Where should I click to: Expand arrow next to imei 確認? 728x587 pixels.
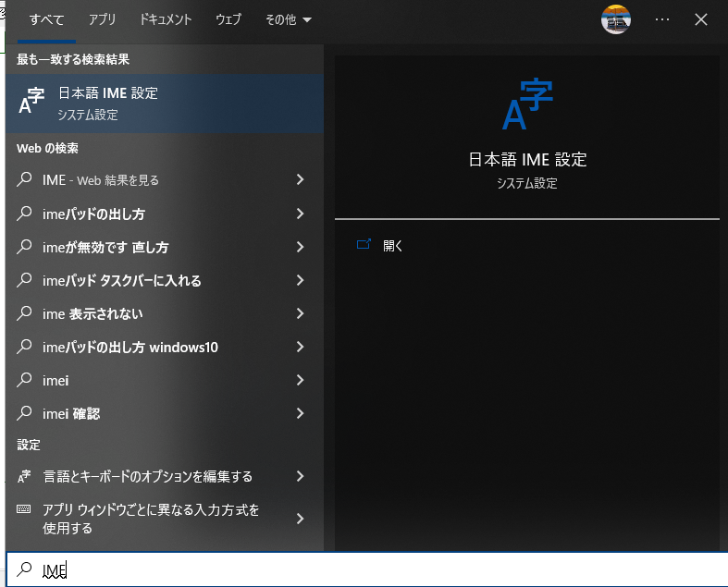300,413
